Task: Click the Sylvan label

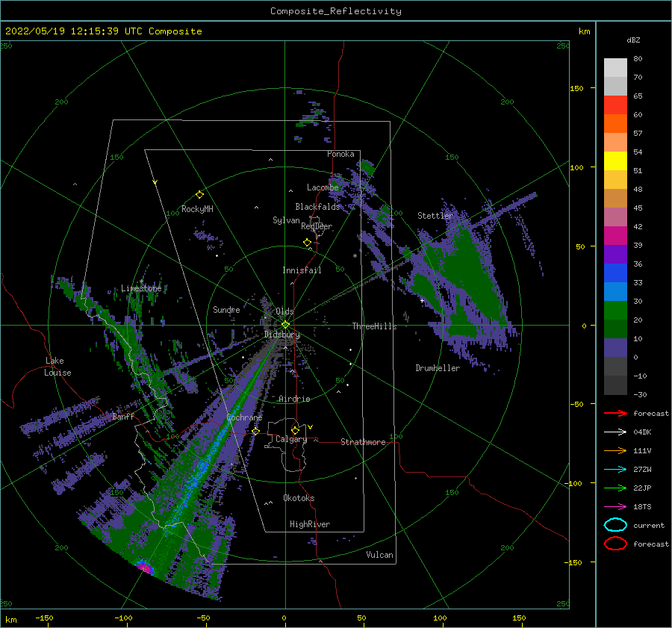Action: tap(286, 220)
